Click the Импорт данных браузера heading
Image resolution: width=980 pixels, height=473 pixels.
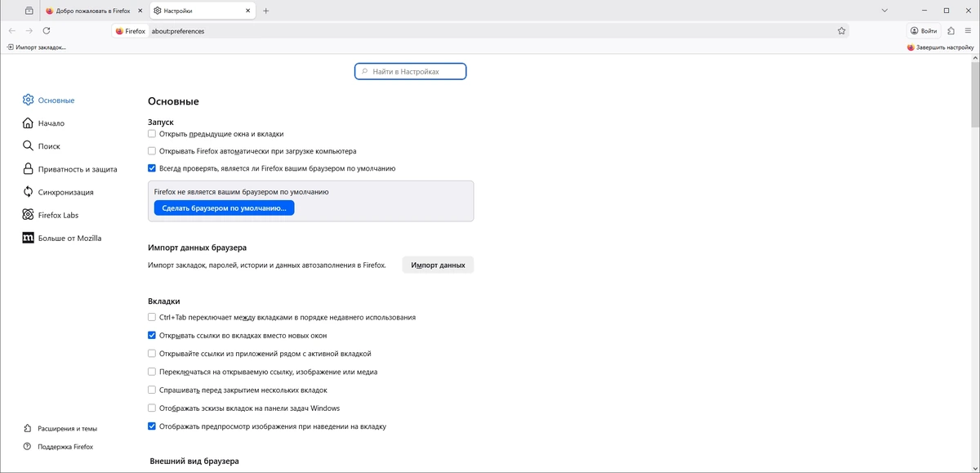coord(197,248)
